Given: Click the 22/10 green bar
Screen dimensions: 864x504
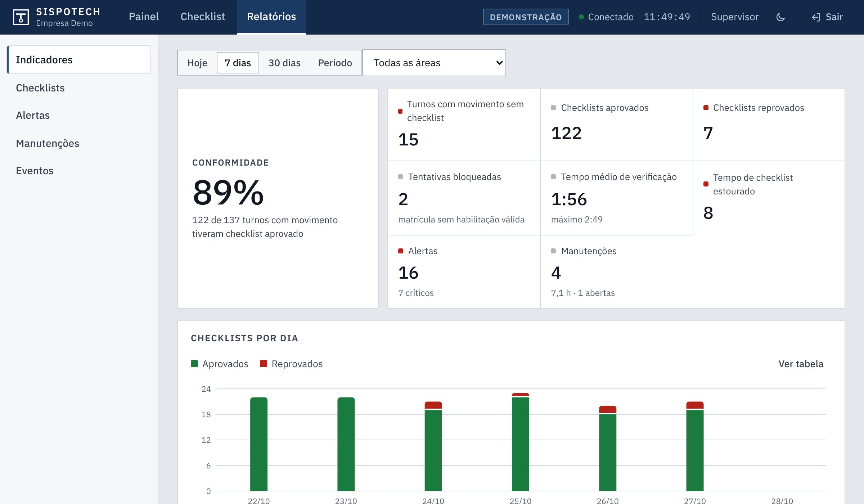Looking at the screenshot, I should (x=259, y=444).
